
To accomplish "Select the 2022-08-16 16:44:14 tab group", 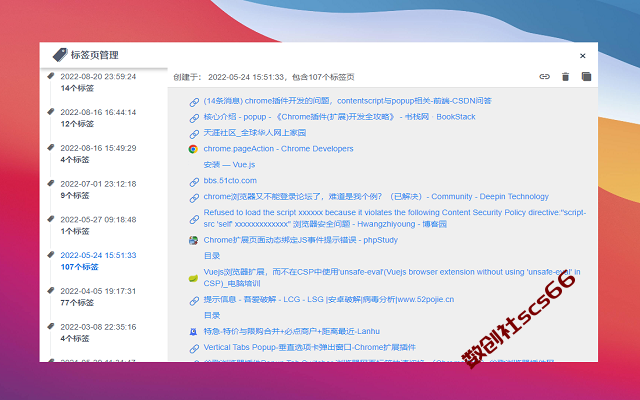I will (x=98, y=112).
